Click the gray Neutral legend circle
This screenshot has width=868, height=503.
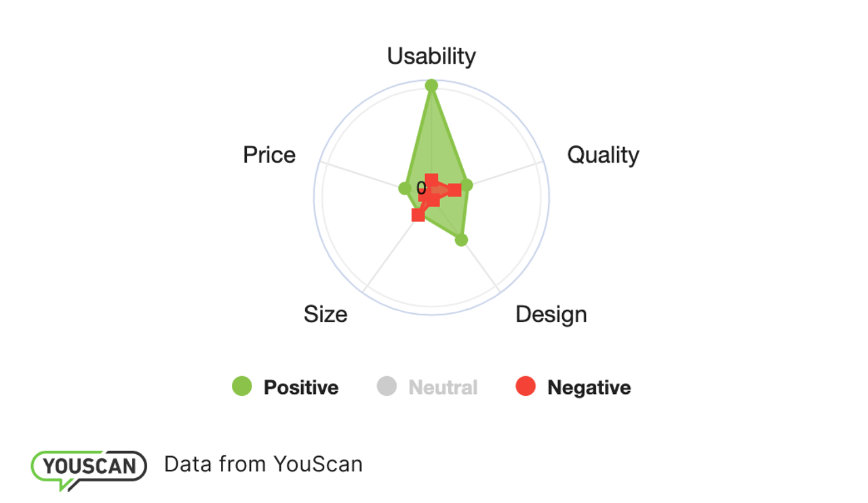387,386
